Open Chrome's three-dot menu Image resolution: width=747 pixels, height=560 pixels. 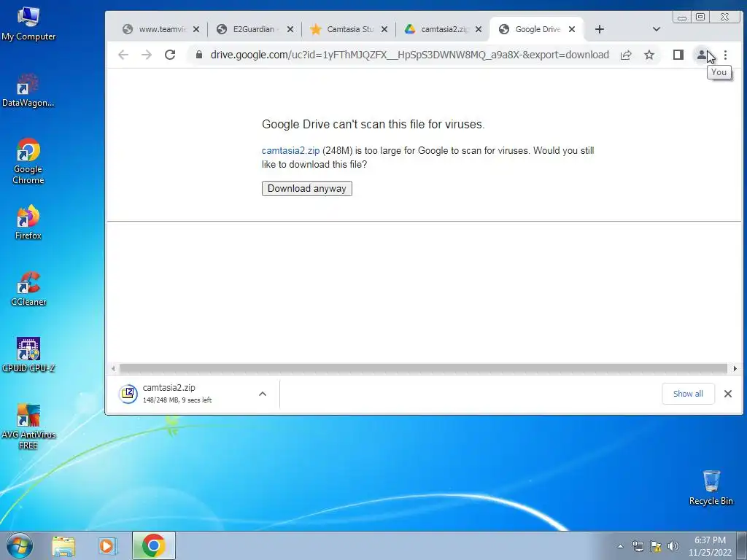725,55
